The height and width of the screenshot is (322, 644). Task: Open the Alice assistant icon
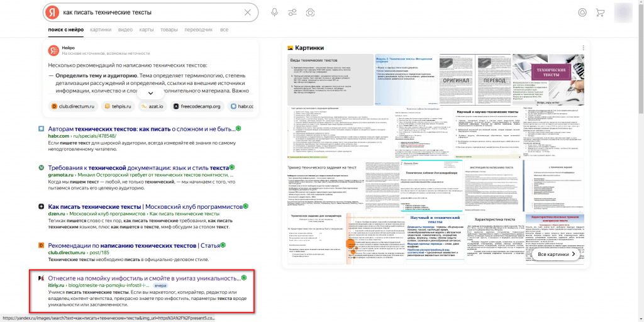pos(582,13)
